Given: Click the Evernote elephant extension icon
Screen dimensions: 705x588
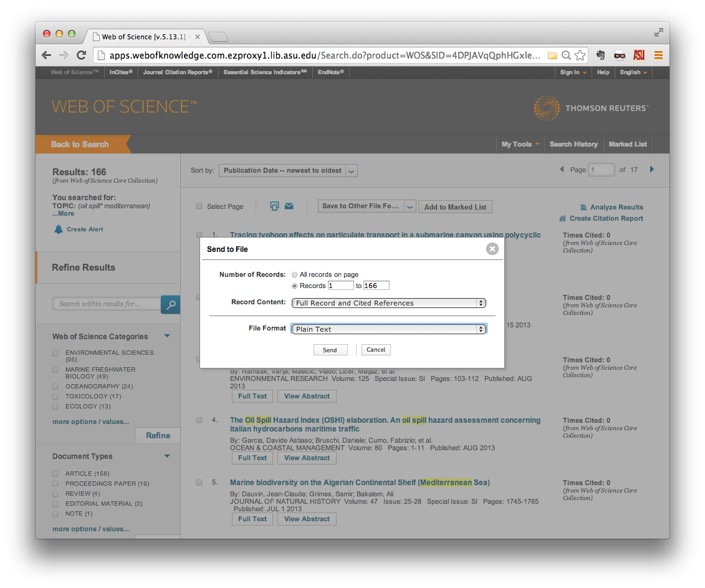Looking at the screenshot, I should coord(601,55).
